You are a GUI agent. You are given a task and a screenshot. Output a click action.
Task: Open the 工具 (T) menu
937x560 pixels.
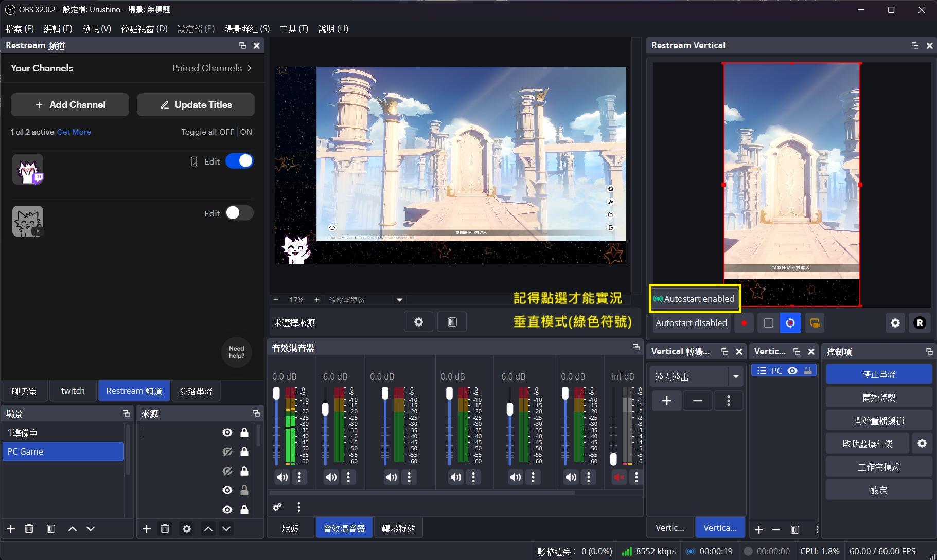click(x=294, y=29)
